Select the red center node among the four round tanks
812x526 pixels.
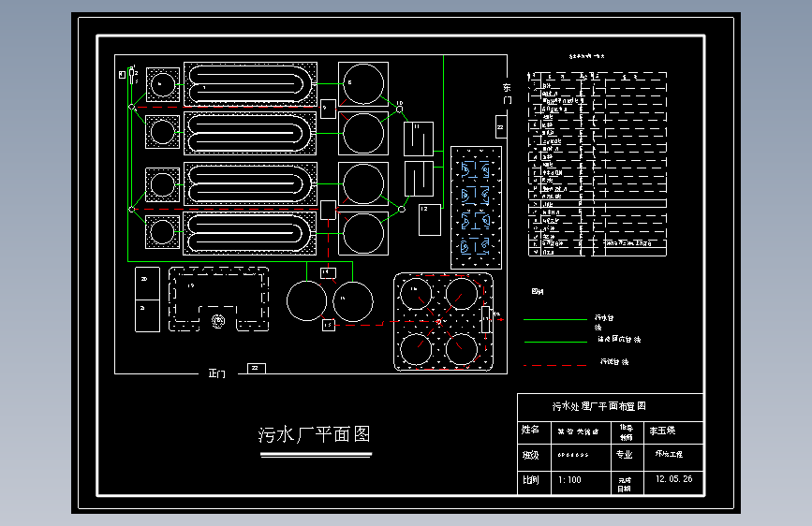pyautogui.click(x=438, y=322)
